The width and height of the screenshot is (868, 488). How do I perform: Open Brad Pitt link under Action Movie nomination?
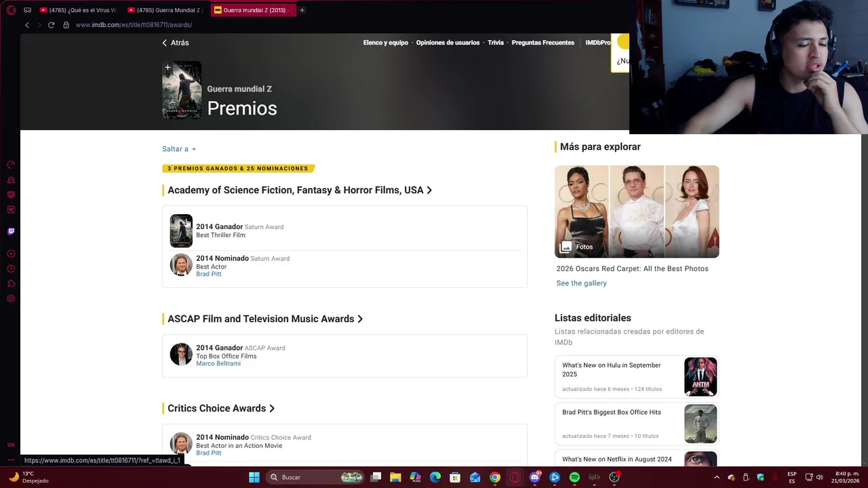[209, 453]
